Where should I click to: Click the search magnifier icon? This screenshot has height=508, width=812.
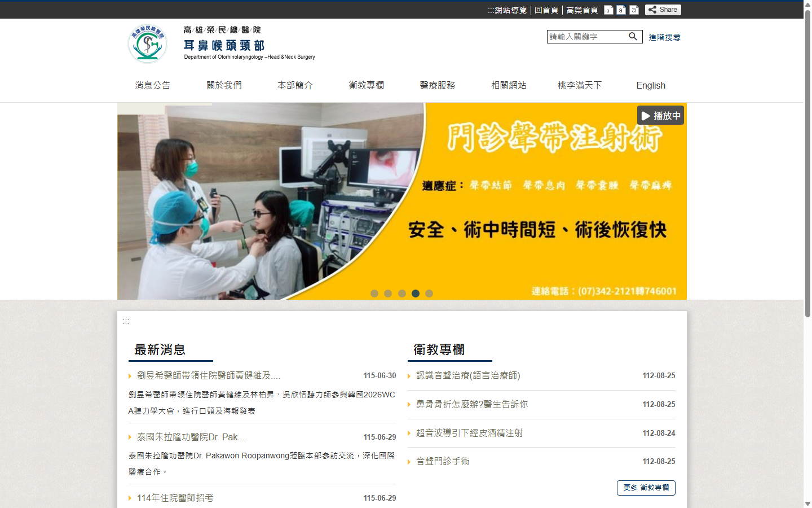tap(633, 37)
